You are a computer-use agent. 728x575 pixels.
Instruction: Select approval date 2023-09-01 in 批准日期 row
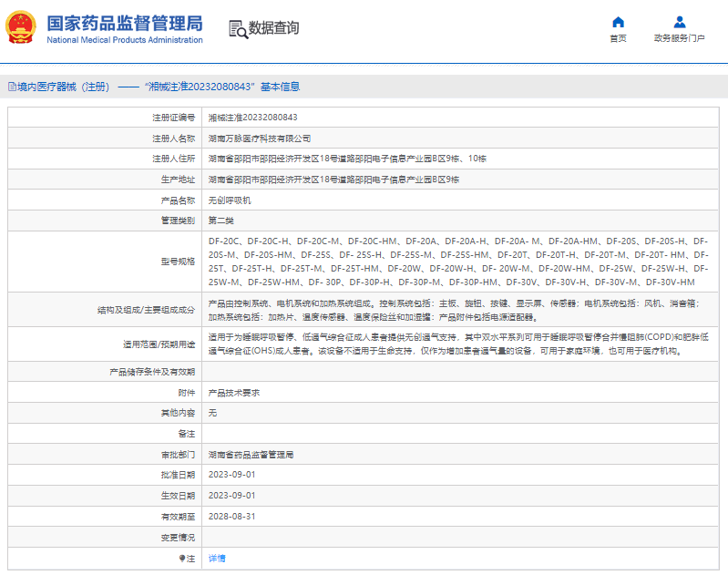pyautogui.click(x=231, y=475)
